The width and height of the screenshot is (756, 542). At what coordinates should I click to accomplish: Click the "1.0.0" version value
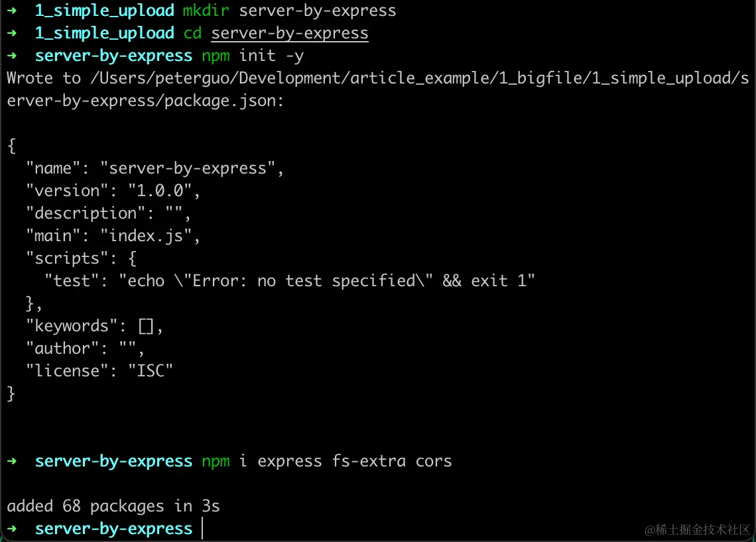[x=160, y=191]
